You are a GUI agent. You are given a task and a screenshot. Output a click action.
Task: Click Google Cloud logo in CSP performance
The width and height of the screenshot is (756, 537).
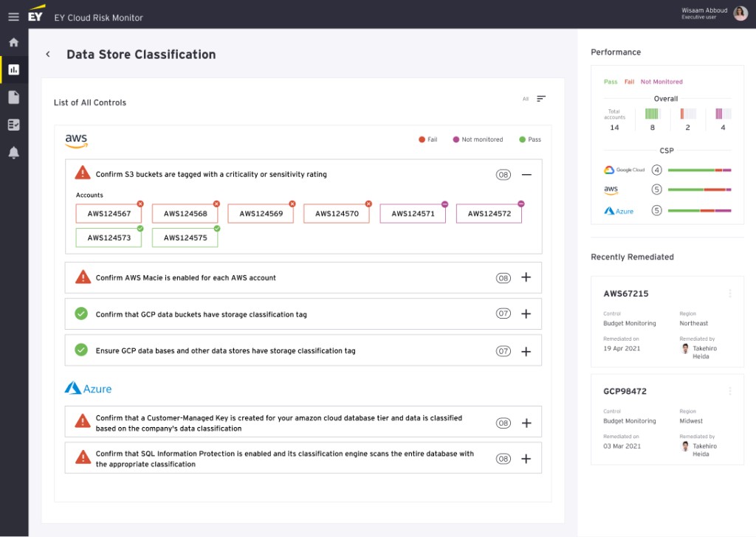point(624,170)
